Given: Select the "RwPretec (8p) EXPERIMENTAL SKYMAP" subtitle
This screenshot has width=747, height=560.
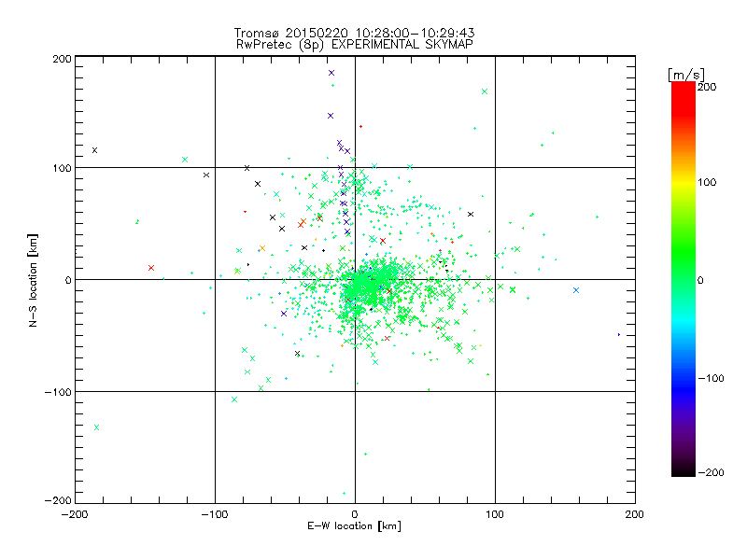Looking at the screenshot, I should 355,45.
